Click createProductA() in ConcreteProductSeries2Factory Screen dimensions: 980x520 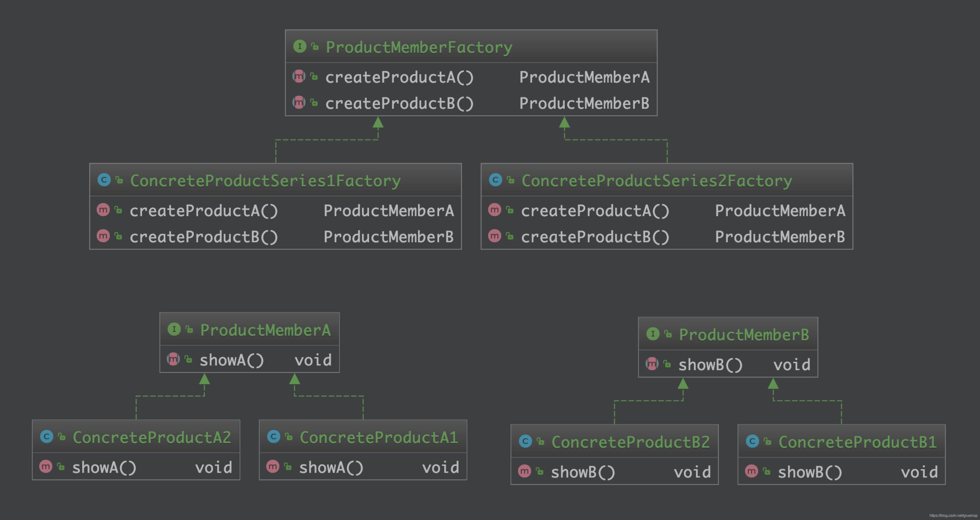[595, 211]
